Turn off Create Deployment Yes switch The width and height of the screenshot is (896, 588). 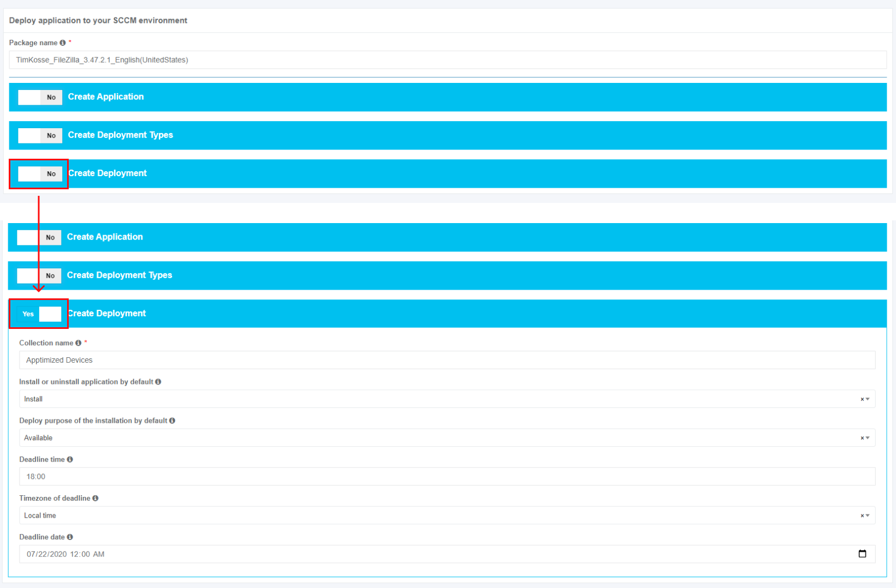(39, 314)
